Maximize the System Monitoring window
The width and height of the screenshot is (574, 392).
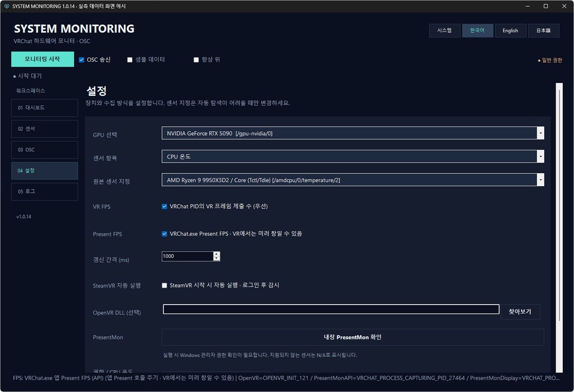click(x=545, y=6)
